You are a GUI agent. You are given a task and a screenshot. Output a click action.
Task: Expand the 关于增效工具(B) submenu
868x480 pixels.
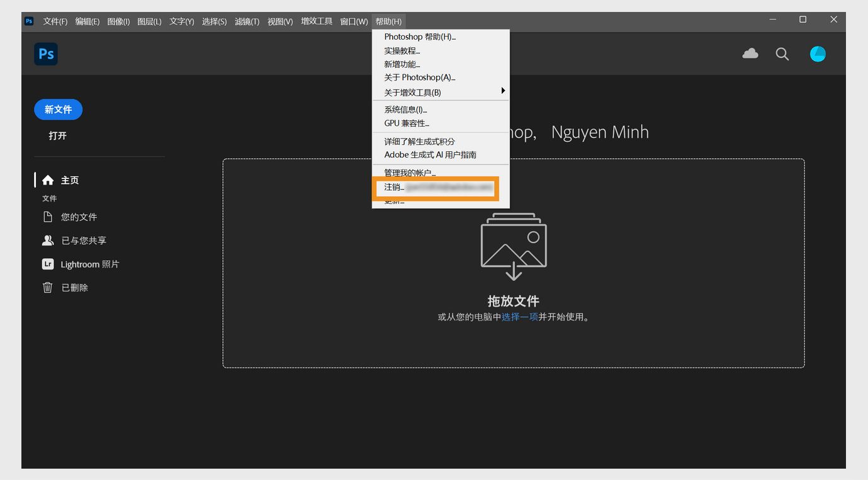click(x=441, y=93)
